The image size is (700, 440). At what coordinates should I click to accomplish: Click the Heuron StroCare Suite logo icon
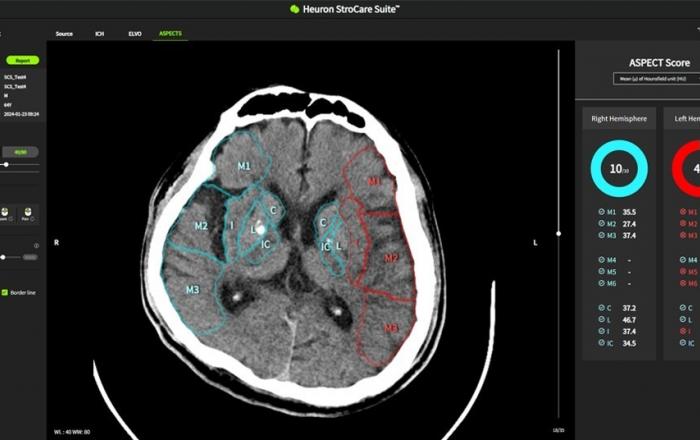pyautogui.click(x=294, y=9)
